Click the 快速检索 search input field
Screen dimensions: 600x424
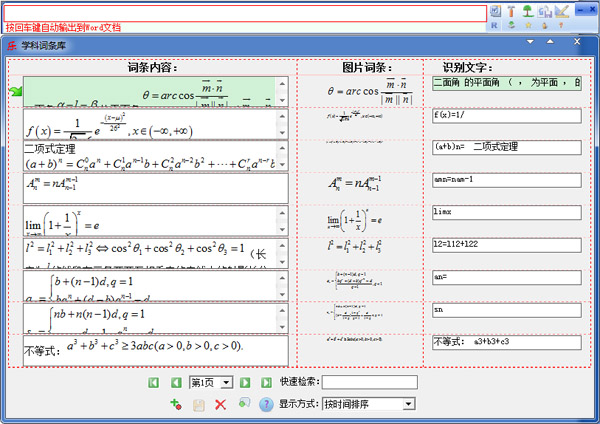(x=370, y=382)
